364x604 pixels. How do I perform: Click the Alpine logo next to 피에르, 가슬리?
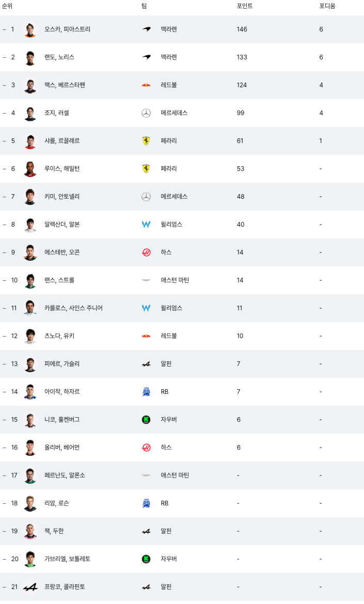tap(146, 364)
